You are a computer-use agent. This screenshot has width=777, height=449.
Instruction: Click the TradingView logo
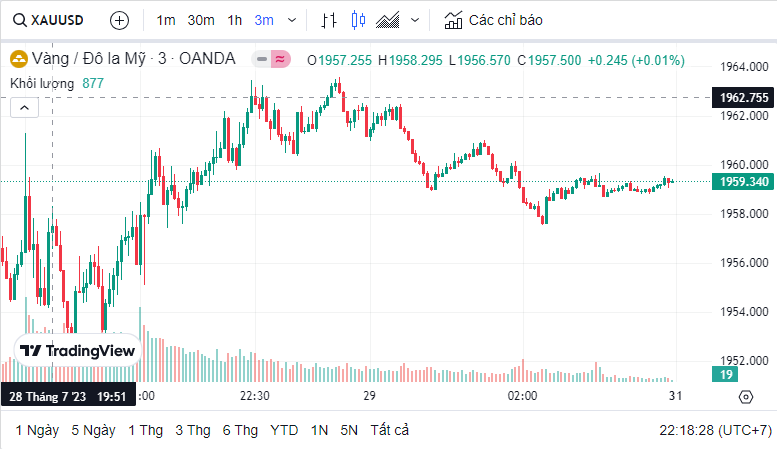click(77, 351)
